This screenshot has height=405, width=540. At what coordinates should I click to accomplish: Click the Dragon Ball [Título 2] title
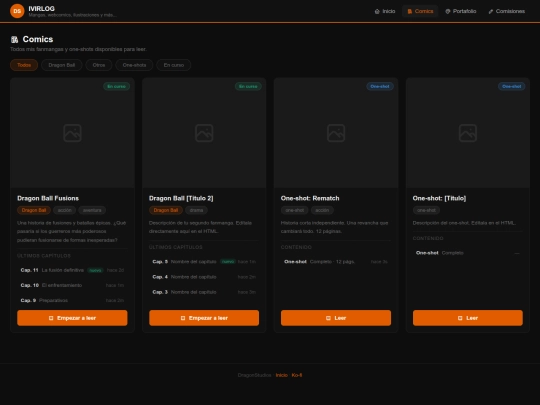point(181,198)
